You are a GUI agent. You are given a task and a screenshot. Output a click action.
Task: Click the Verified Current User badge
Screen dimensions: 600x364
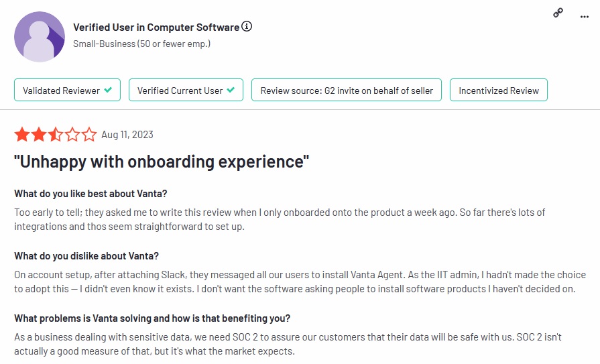186,90
